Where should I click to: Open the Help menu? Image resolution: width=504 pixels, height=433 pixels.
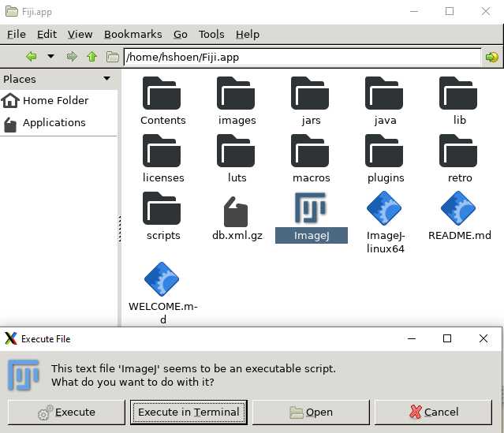click(247, 34)
